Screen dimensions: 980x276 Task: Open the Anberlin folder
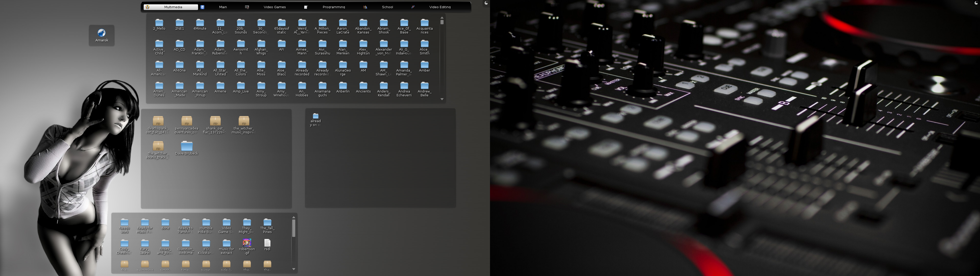(343, 87)
